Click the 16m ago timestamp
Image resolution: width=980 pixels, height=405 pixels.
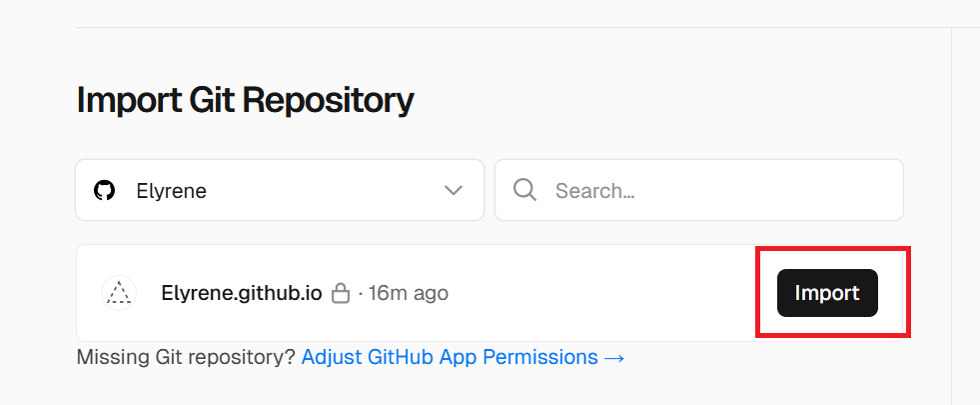point(408,293)
